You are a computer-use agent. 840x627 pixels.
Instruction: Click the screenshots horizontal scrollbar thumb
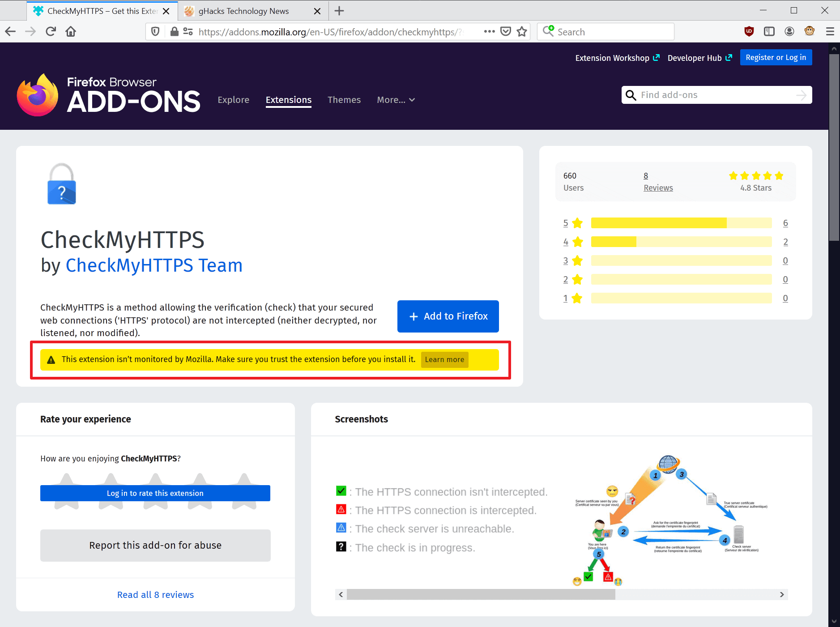pos(481,595)
